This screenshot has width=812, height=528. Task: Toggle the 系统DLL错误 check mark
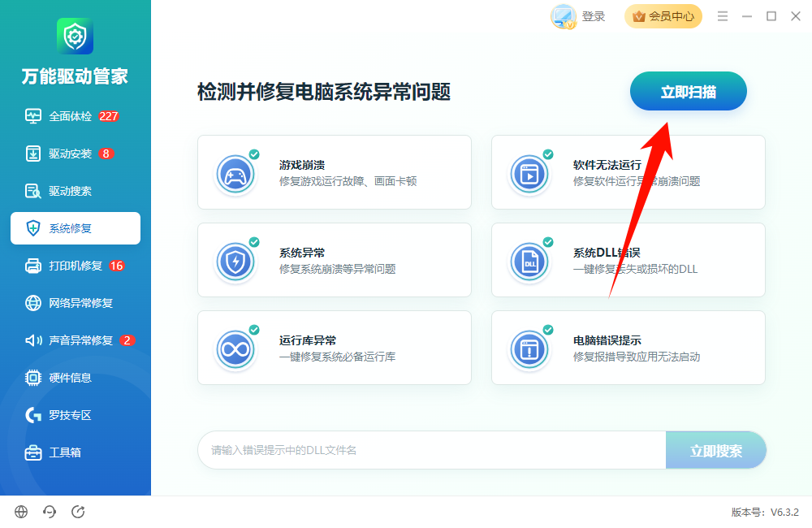[x=548, y=242]
